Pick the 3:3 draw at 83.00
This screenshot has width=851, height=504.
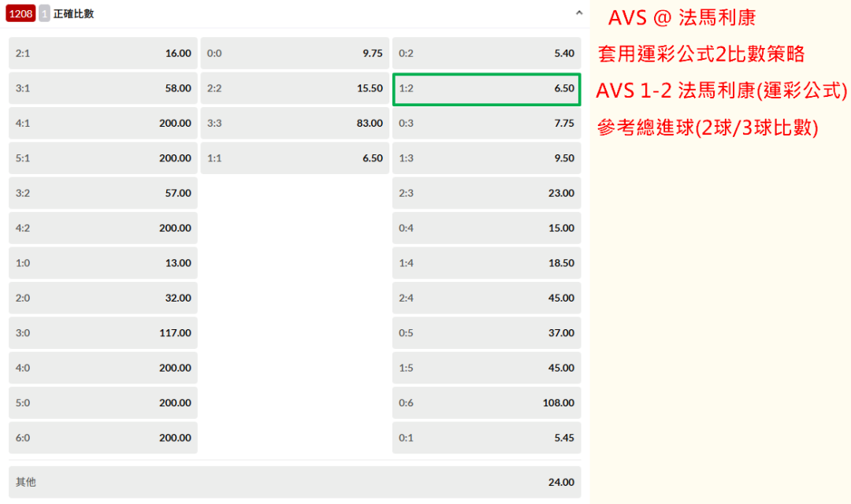point(295,123)
